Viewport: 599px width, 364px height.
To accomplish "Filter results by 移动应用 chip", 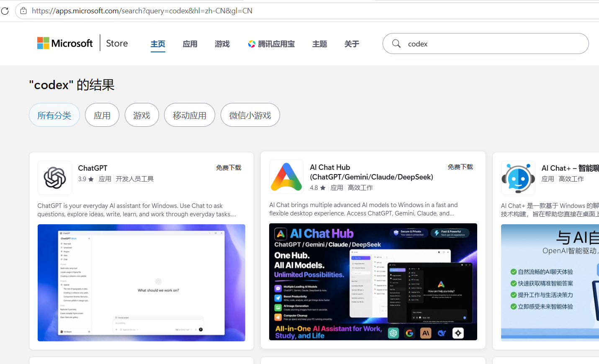I will [190, 115].
